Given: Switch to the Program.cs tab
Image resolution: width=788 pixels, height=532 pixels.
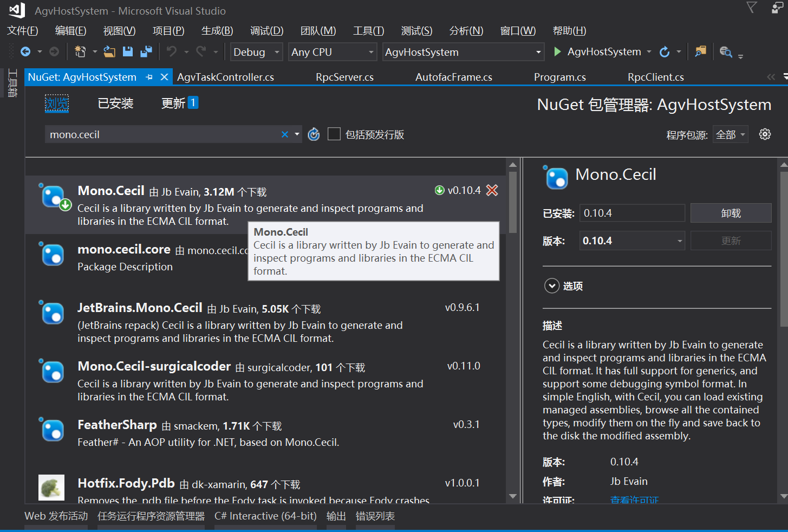Looking at the screenshot, I should coord(559,77).
